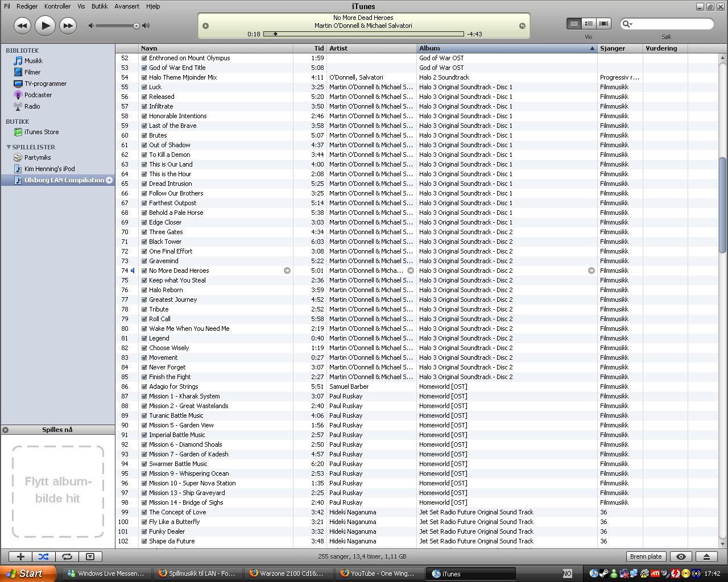The width and height of the screenshot is (728, 582).
Task: Open the Hjelp menu
Action: click(x=153, y=6)
